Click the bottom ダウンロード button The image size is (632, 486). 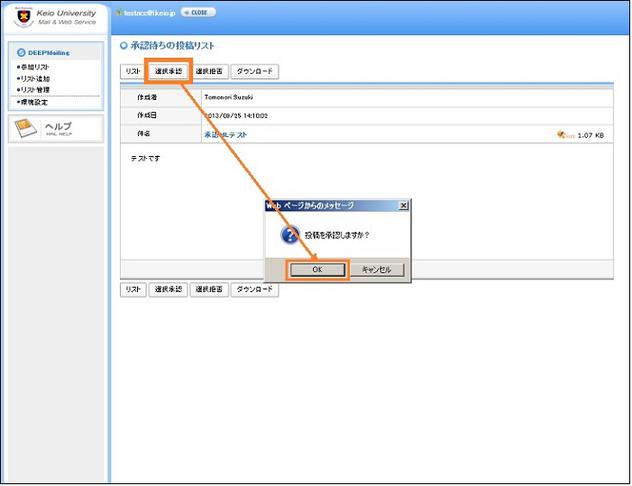click(x=254, y=290)
